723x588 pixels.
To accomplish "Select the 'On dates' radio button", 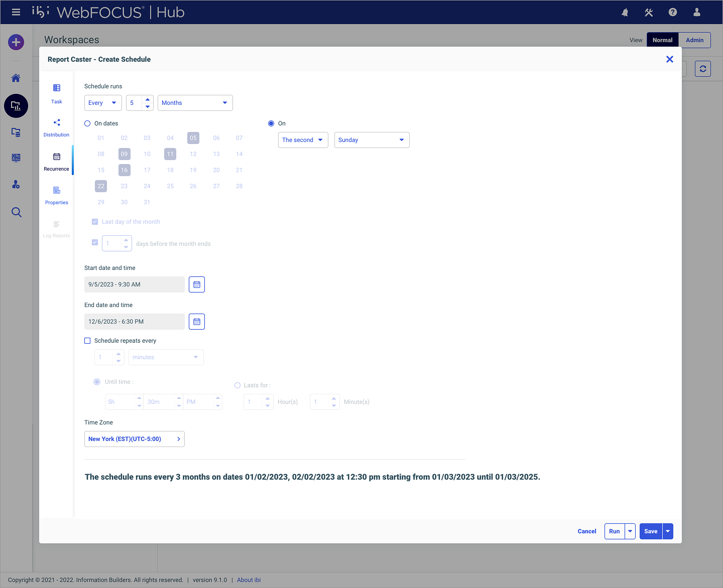I will [x=87, y=123].
